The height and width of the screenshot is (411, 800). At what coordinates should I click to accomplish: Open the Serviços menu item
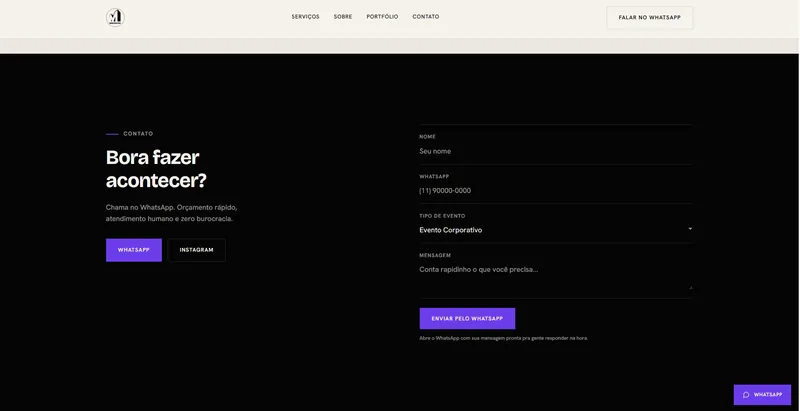(306, 17)
